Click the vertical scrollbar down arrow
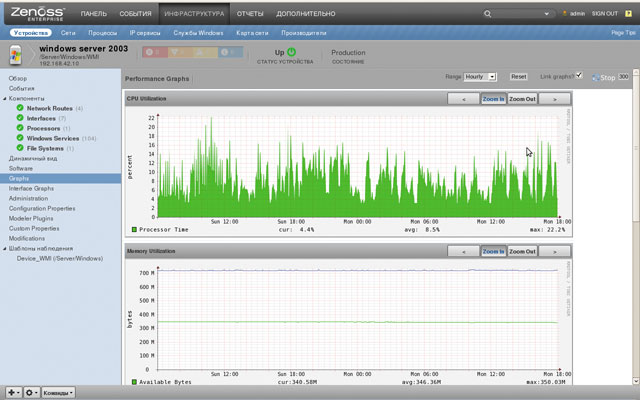This screenshot has height=400, width=640. tap(636, 381)
